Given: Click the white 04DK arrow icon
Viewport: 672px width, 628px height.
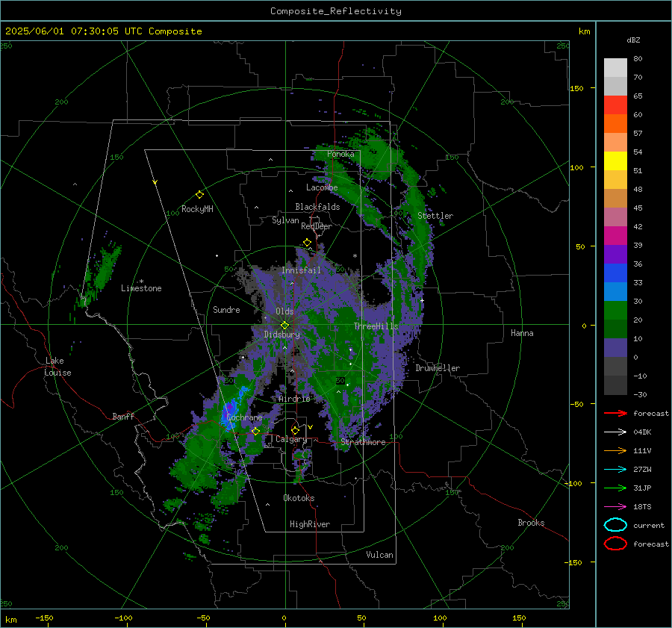Looking at the screenshot, I should click(x=615, y=432).
